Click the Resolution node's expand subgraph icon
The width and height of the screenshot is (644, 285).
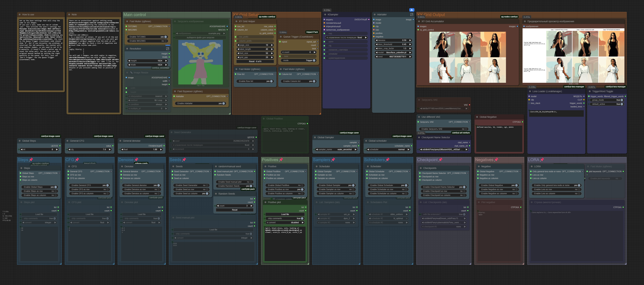point(167,49)
